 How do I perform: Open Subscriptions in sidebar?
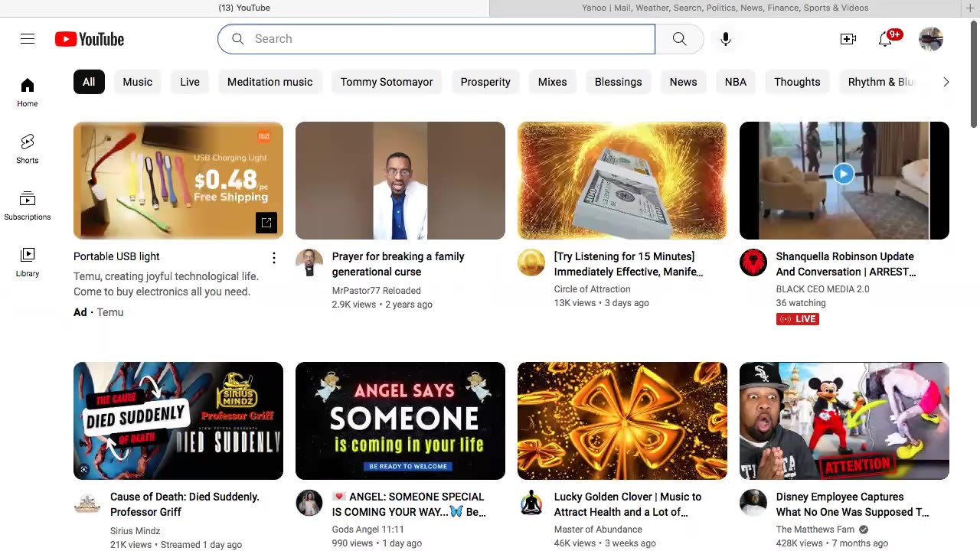(x=28, y=205)
